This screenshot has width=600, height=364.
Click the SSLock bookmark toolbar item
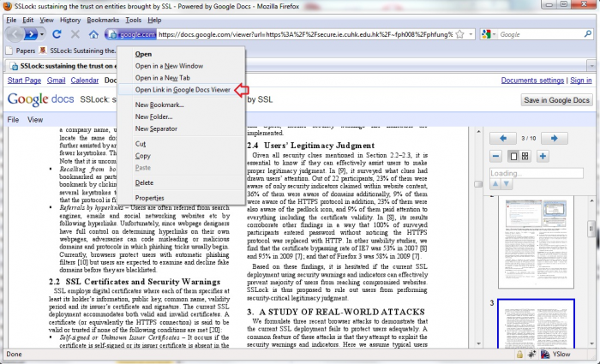tap(78, 51)
